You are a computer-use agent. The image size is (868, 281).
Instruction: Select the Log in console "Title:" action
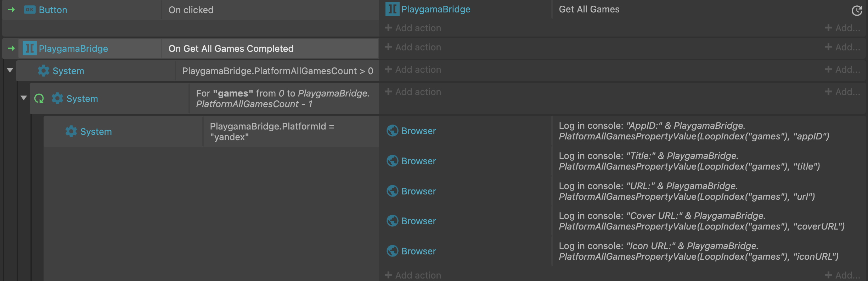(689, 161)
